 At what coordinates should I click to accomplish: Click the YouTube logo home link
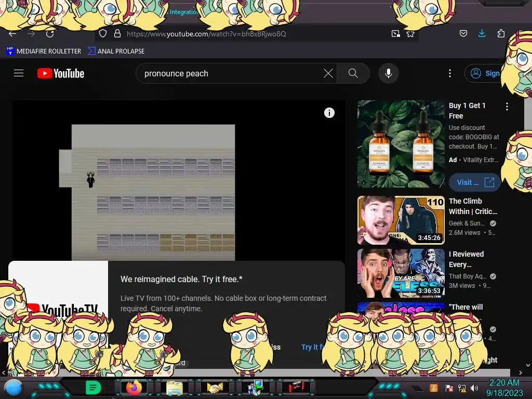pyautogui.click(x=61, y=73)
